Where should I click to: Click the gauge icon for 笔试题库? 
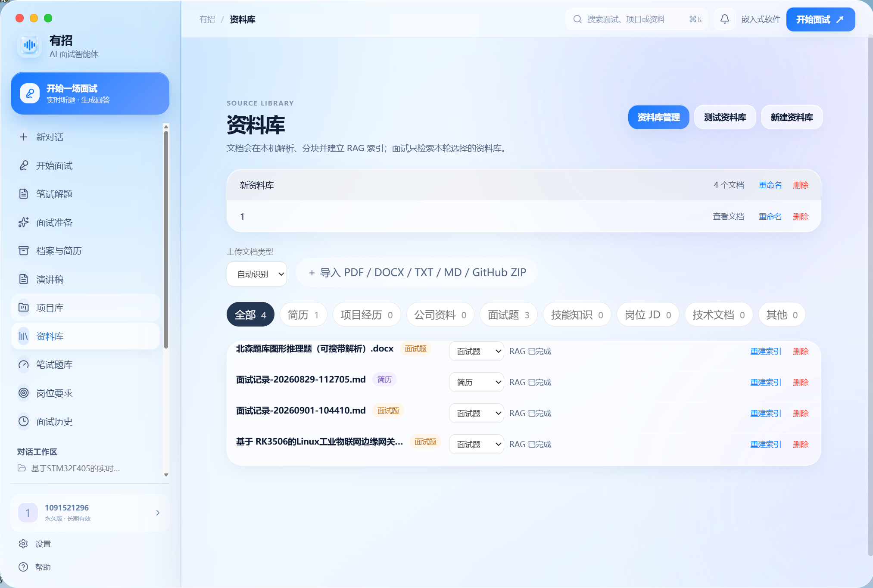coord(24,364)
